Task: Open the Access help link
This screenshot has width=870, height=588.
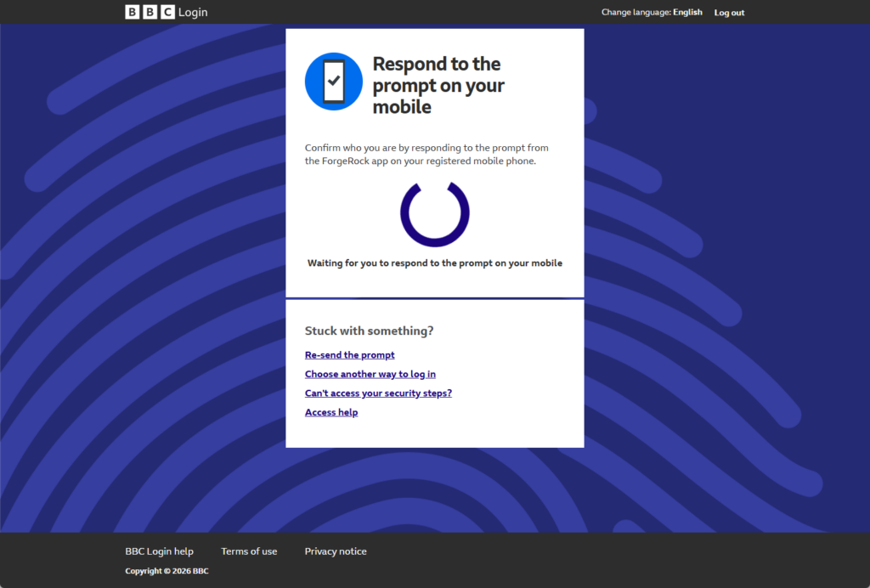Action: click(331, 412)
